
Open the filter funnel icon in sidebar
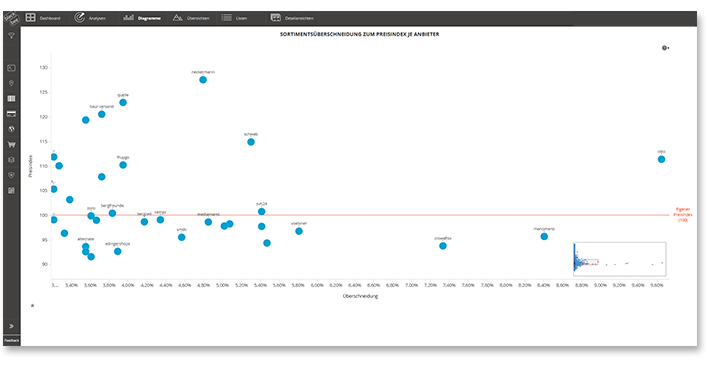coord(11,36)
